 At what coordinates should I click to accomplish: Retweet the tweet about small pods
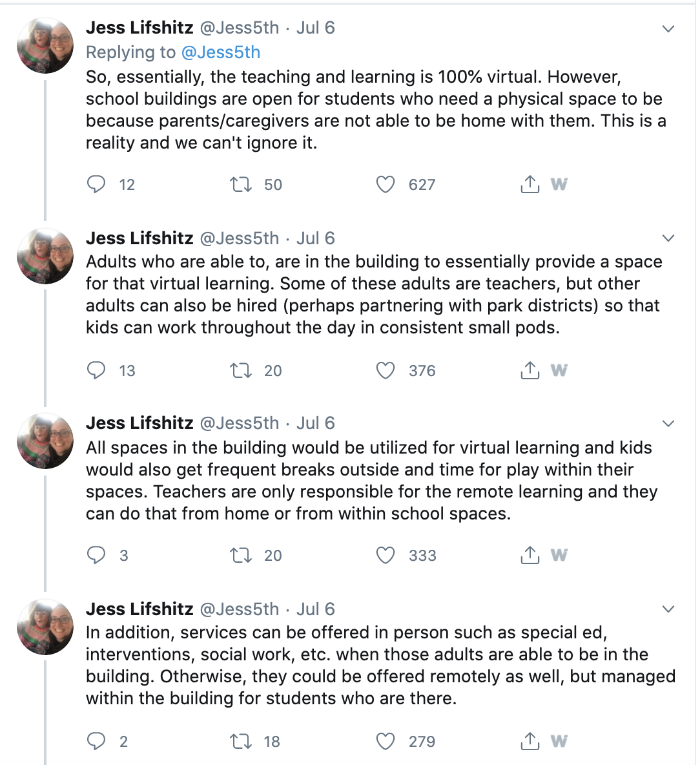241,370
